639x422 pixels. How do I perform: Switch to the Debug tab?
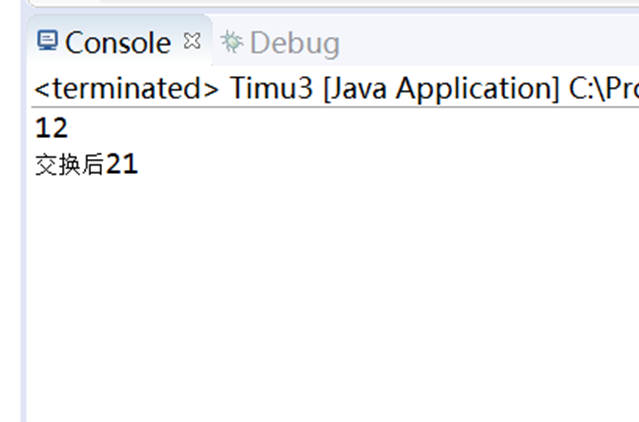coord(294,43)
